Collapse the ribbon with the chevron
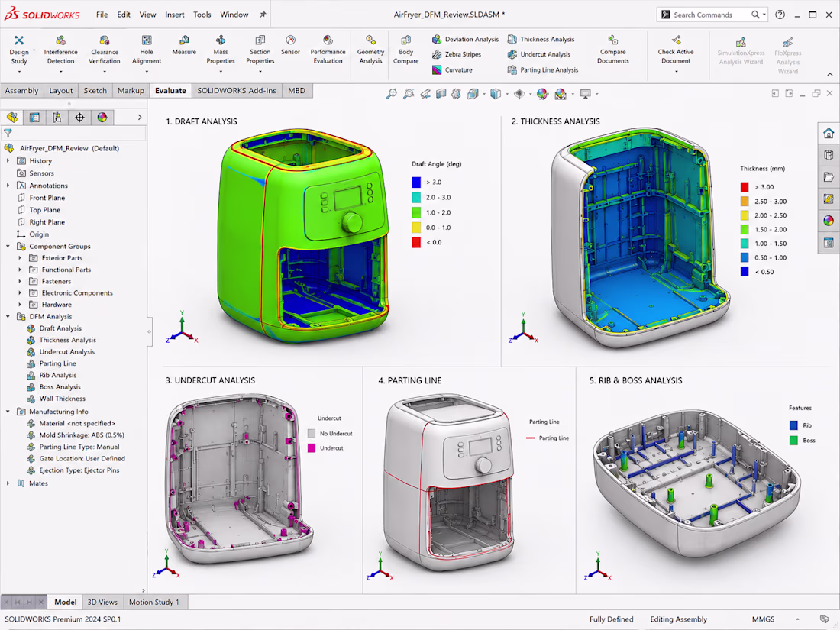840x630 pixels. [x=830, y=75]
